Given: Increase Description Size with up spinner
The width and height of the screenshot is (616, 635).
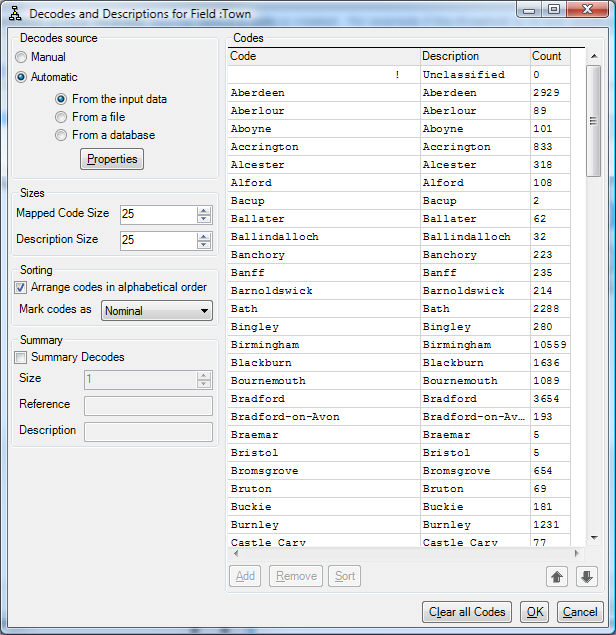Looking at the screenshot, I should pos(204,237).
